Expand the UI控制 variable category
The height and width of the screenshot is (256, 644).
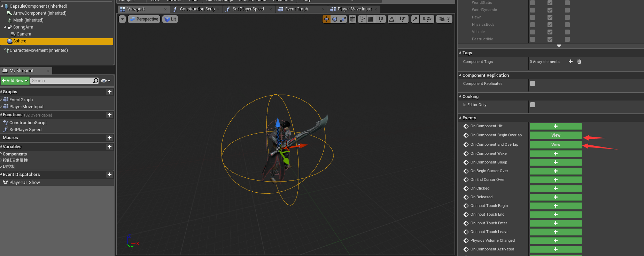tap(1, 167)
